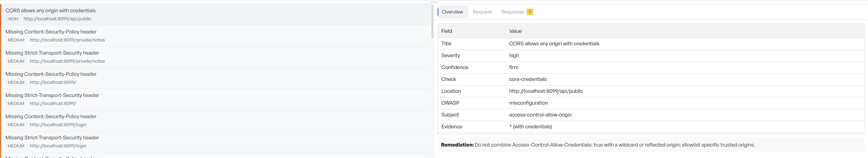Click the Evidence field label
868x158 pixels.
pyautogui.click(x=452, y=127)
